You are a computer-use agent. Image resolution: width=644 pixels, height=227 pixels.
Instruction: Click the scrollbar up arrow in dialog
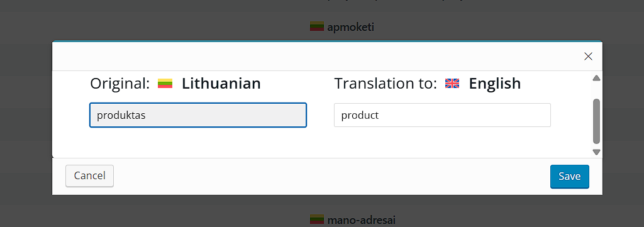[596, 78]
